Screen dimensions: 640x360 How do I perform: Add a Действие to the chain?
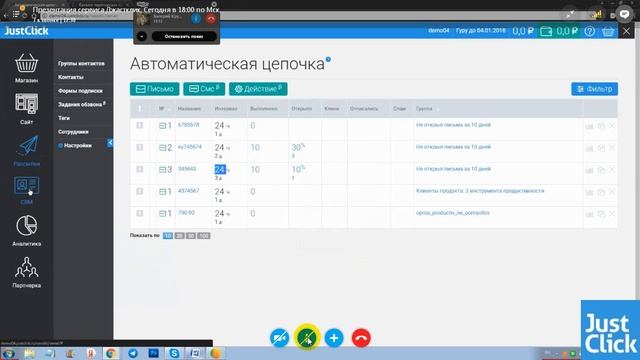point(258,89)
